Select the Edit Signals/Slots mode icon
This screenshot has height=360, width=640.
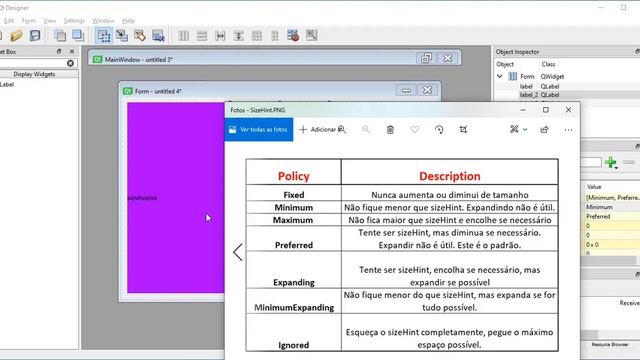tap(122, 36)
